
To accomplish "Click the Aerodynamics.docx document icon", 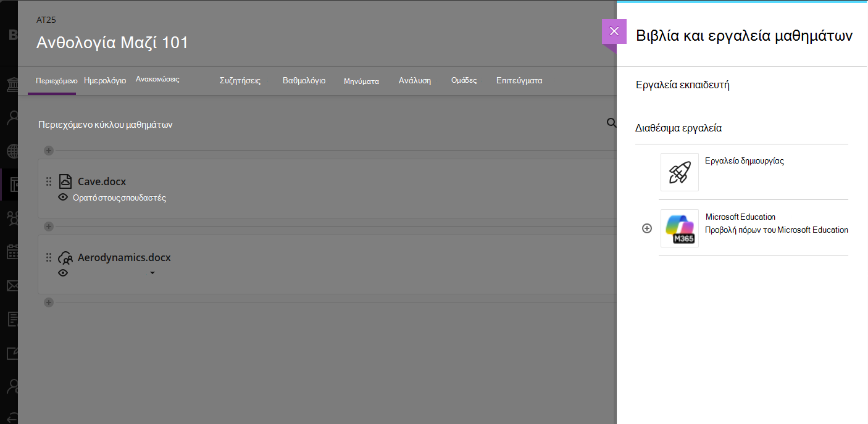I will (65, 257).
